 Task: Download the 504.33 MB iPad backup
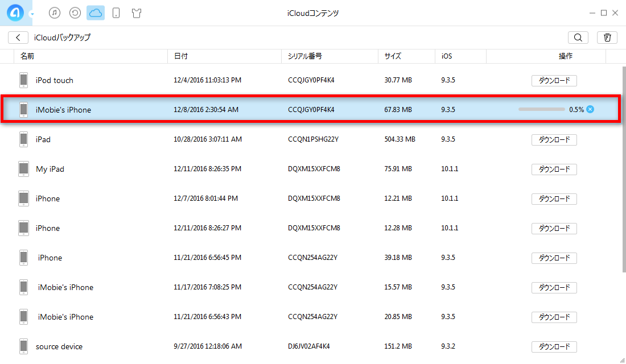tap(554, 140)
